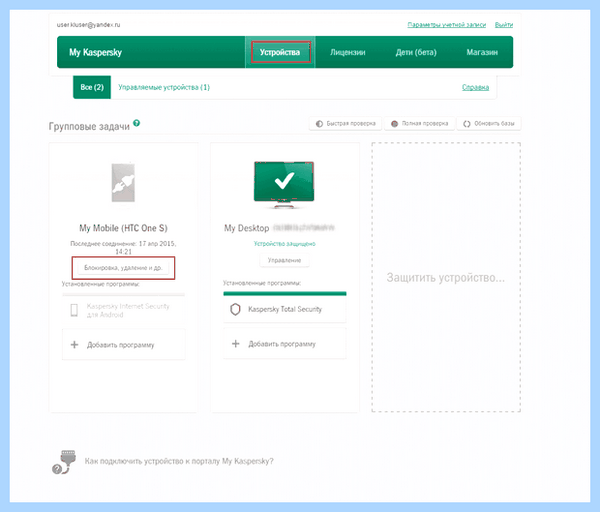Click the protected desktop monitor icon
Screen dimensions: 600x512
(x=284, y=185)
